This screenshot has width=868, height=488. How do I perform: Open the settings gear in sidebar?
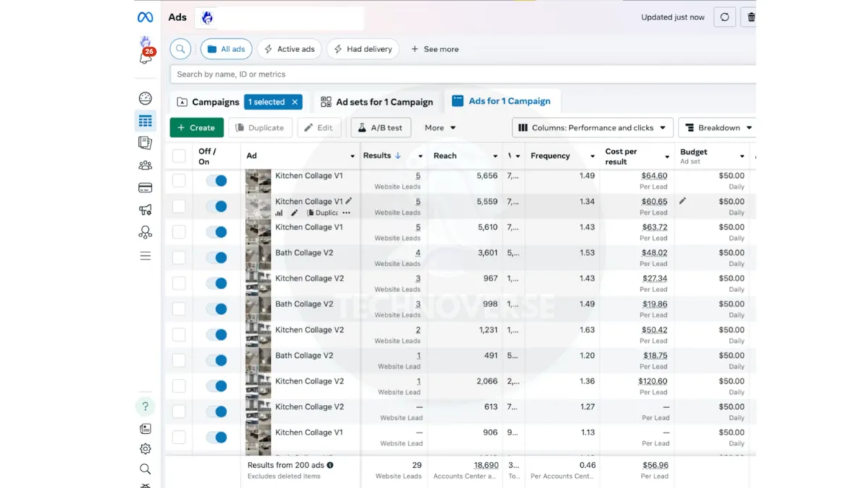coord(145,449)
